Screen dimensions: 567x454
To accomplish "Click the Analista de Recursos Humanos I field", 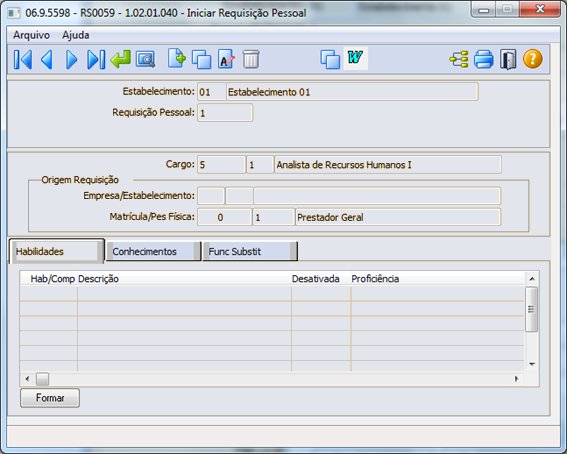I will [388, 164].
